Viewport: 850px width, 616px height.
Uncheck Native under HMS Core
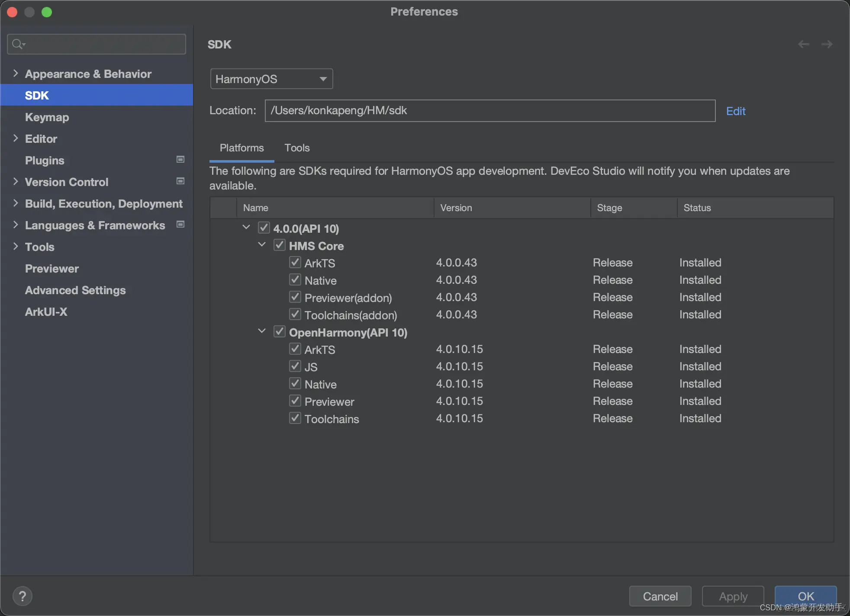click(x=295, y=280)
